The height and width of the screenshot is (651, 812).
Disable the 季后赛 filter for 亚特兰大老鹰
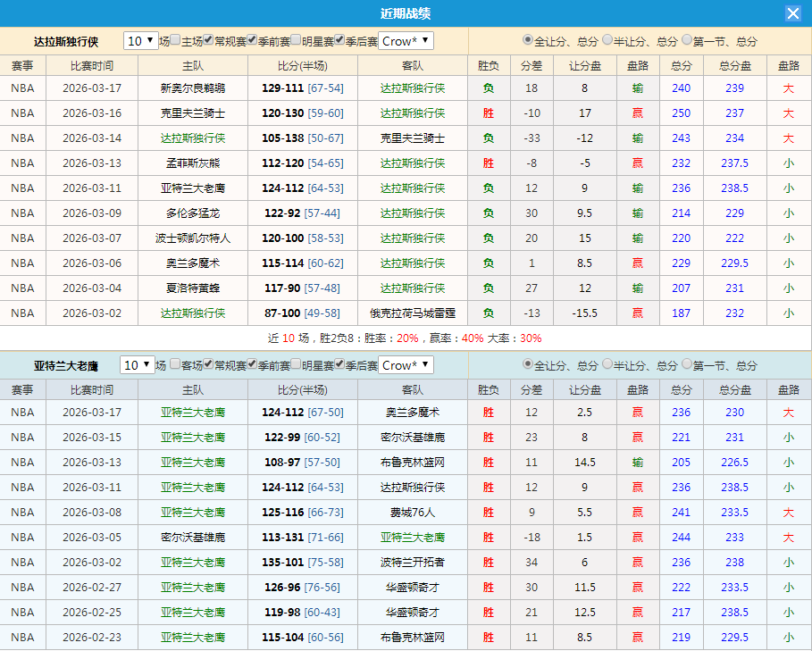[340, 365]
